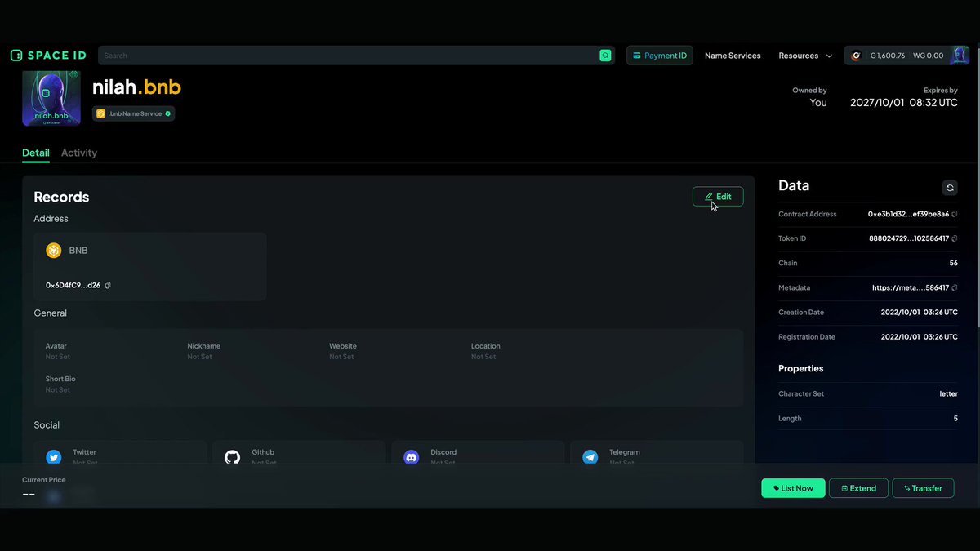Click the Avatar Not Set field
Viewport: 980px width, 551px height.
[x=58, y=351]
